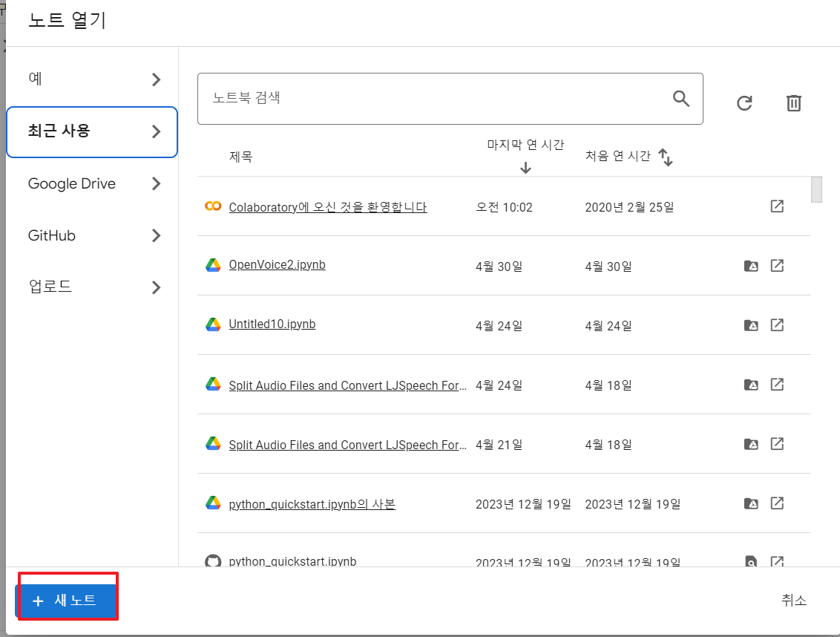The image size is (840, 637).
Task: Select the 예 tab
Action: (x=91, y=79)
